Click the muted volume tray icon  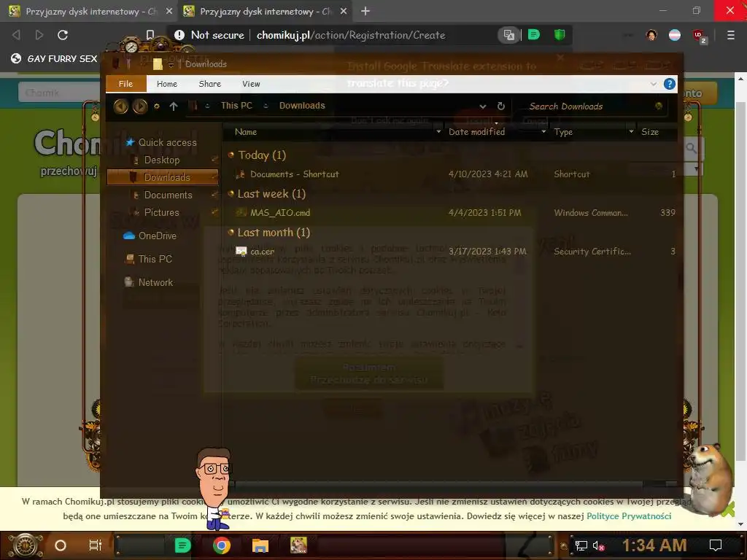pos(598,545)
